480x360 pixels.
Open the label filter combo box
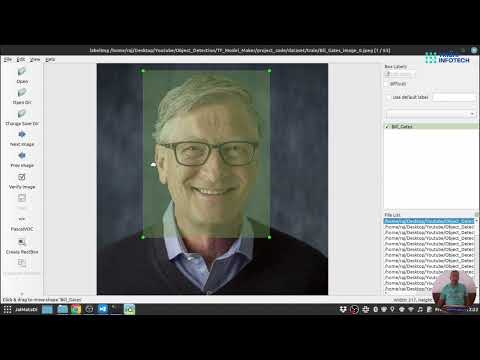click(x=431, y=114)
